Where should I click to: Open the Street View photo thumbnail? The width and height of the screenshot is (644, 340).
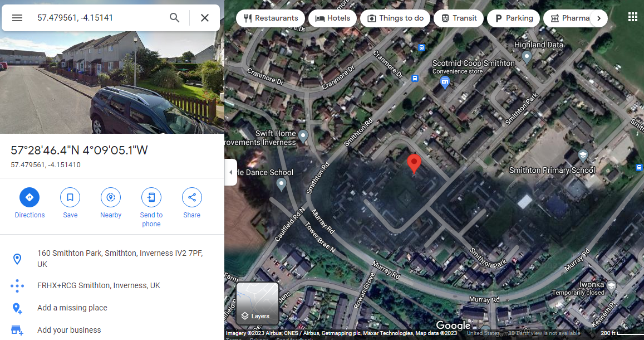point(112,82)
